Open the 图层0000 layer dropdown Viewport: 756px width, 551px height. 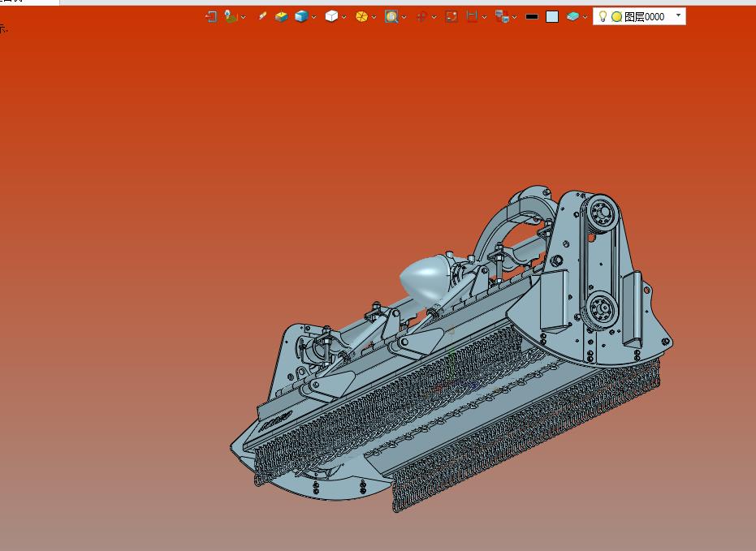(x=678, y=15)
